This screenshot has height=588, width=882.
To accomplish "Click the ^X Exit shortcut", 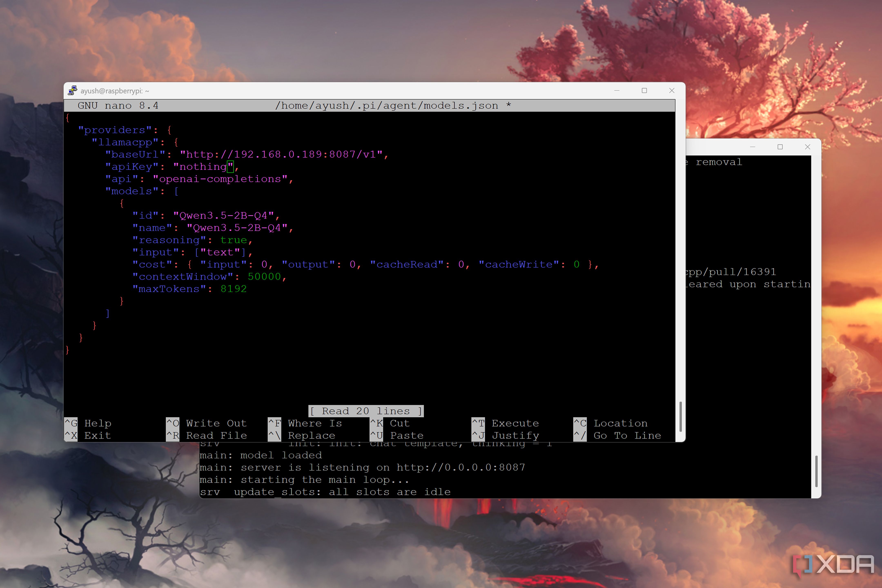I will point(88,436).
